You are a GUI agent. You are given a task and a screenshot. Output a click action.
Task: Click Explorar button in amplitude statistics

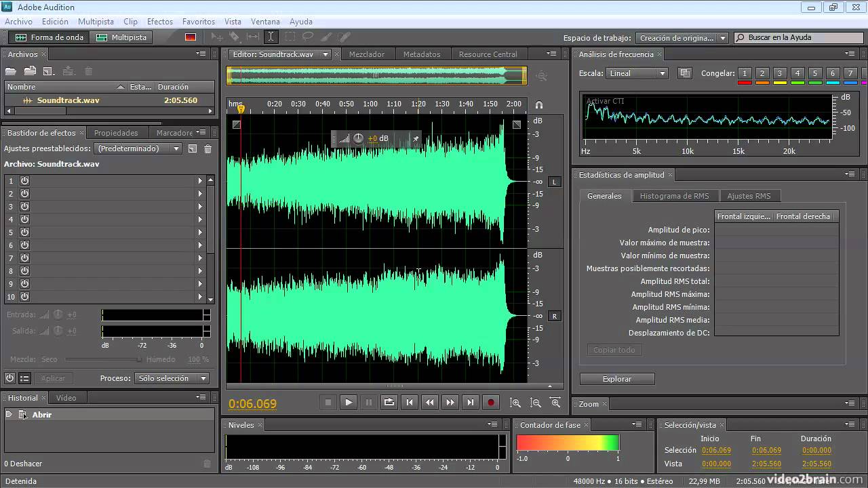point(617,379)
